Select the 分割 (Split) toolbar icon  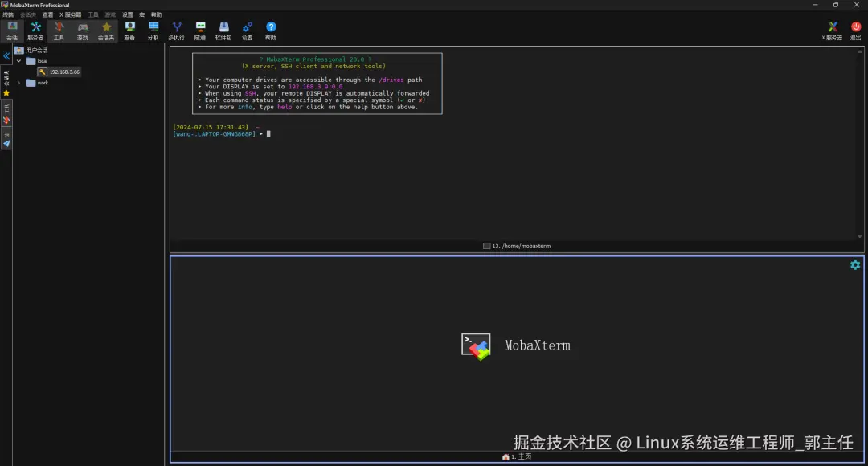point(154,31)
